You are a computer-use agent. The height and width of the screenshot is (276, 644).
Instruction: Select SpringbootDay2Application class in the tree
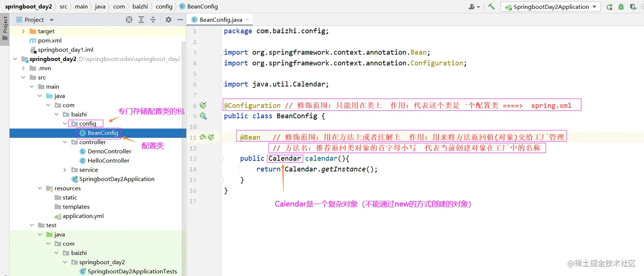pos(117,179)
